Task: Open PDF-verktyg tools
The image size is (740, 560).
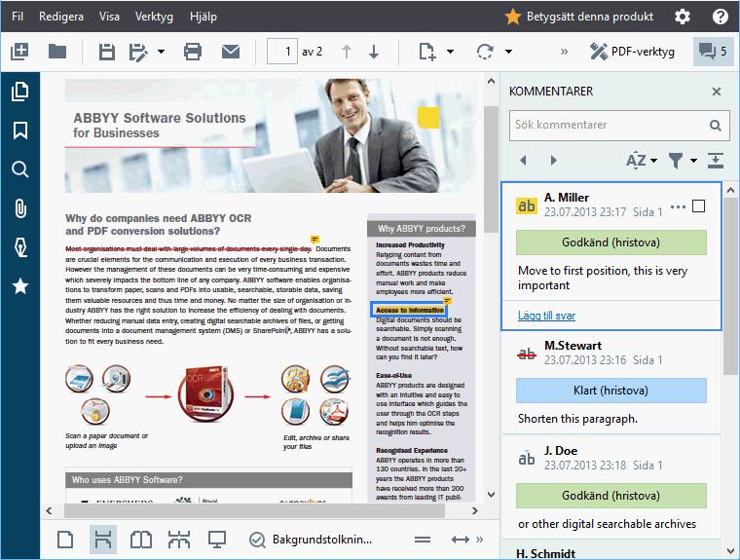Action: click(x=632, y=52)
